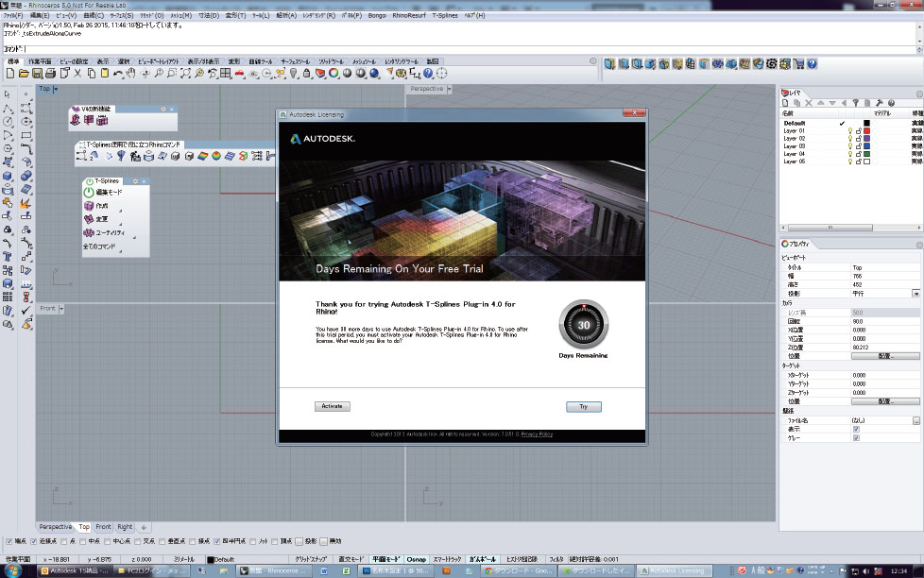Click the T-Splines edit mode power icon

point(89,192)
